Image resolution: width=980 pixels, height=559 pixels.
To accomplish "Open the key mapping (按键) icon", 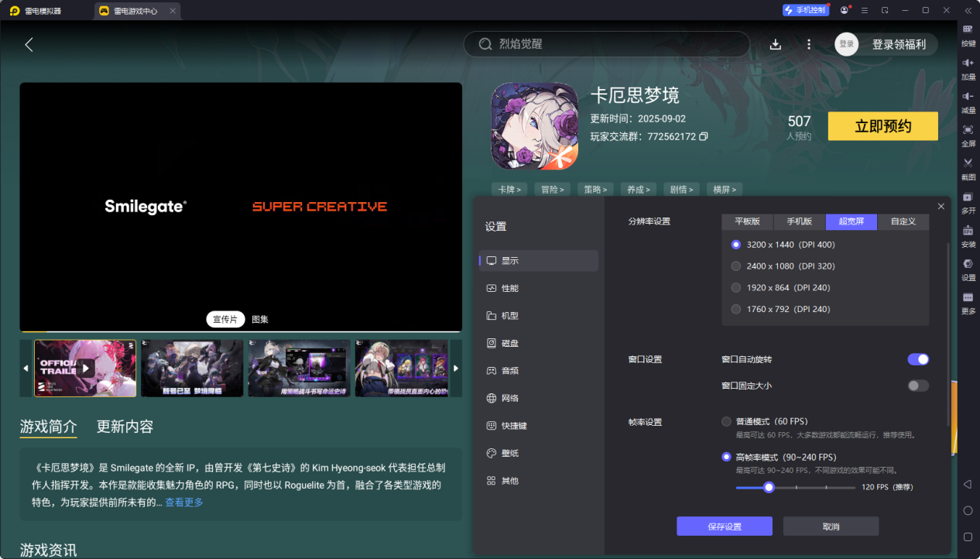I will pyautogui.click(x=968, y=29).
